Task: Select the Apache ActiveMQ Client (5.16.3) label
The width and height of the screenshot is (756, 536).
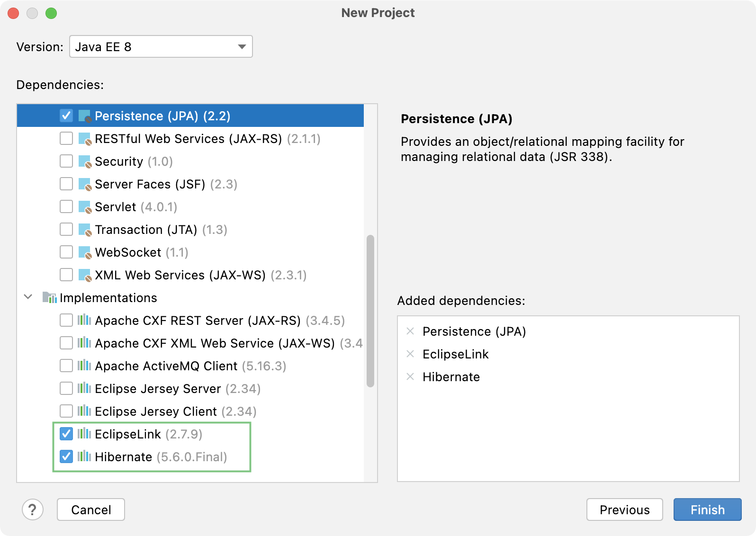Action: [x=190, y=366]
